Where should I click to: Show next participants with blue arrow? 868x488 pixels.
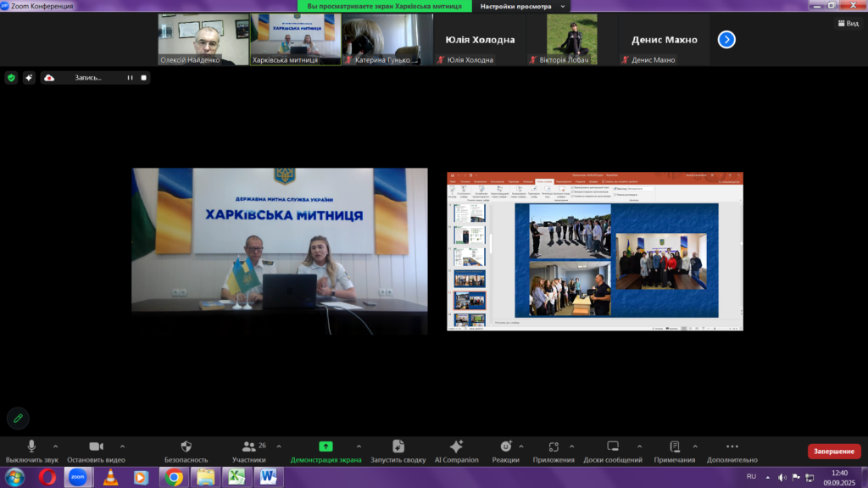tap(726, 39)
